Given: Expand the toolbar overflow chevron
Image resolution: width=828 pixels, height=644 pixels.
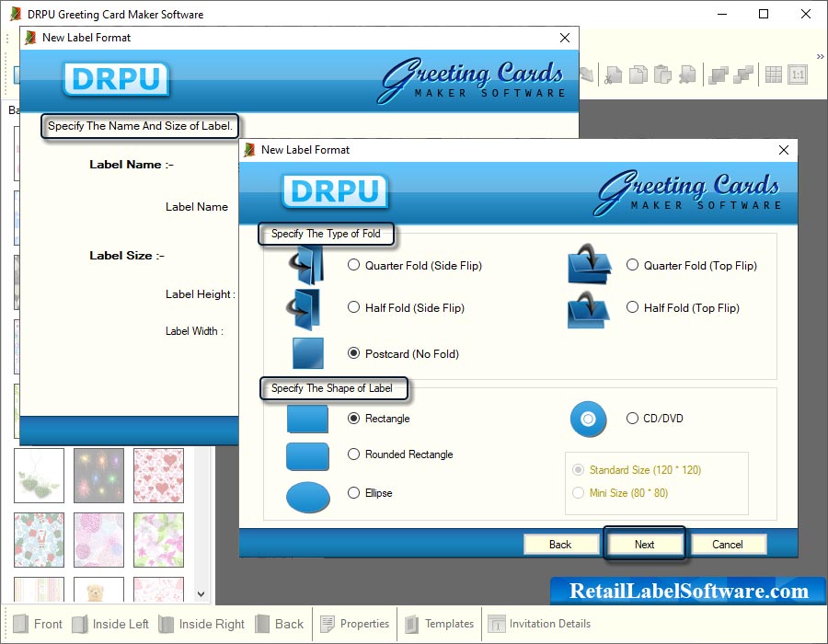Looking at the screenshot, I should (819, 57).
